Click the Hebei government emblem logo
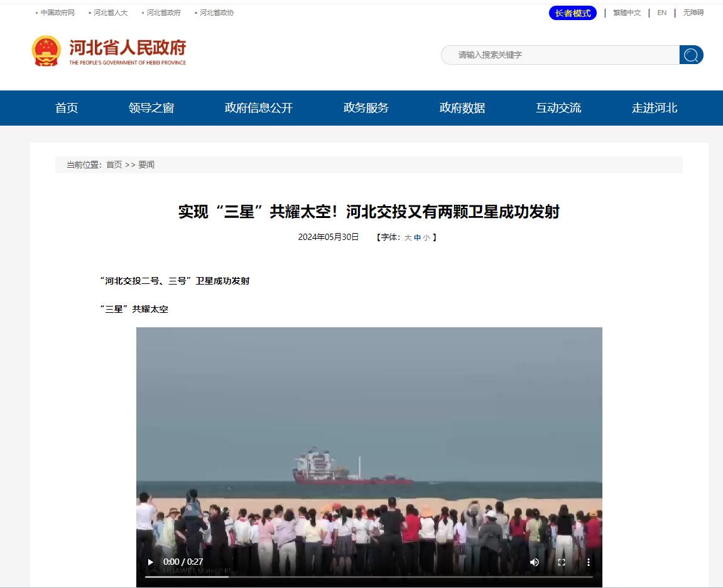This screenshot has height=588, width=723. (x=46, y=51)
